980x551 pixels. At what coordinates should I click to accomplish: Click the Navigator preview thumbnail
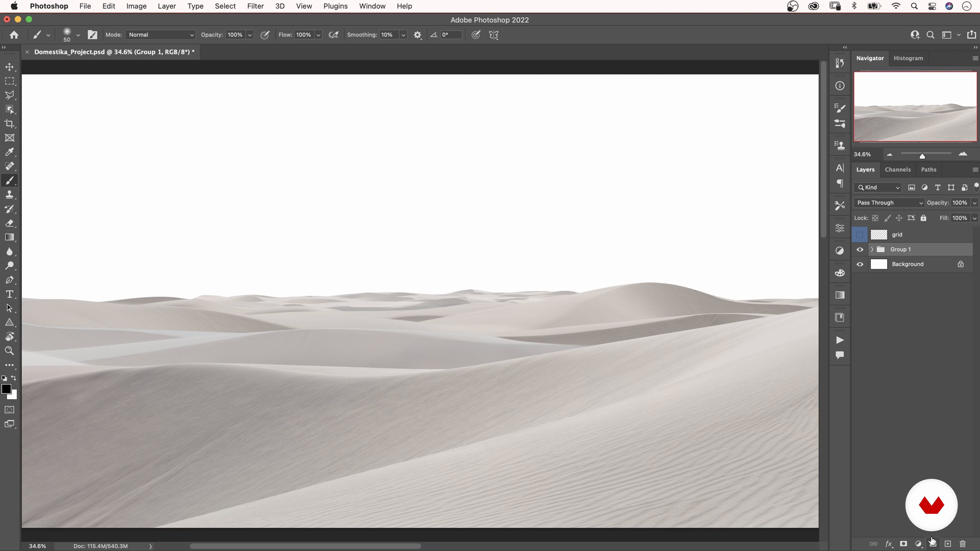coord(915,106)
